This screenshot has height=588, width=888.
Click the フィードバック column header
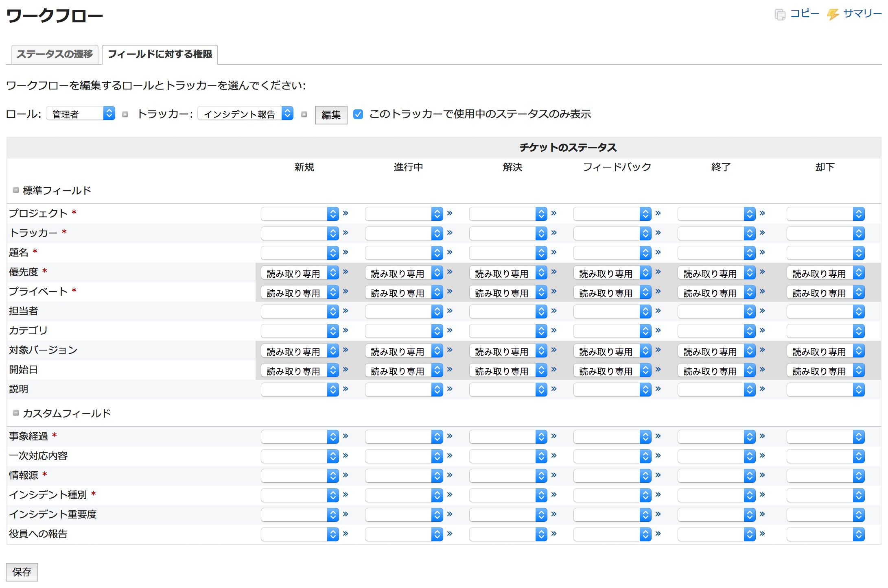[617, 167]
